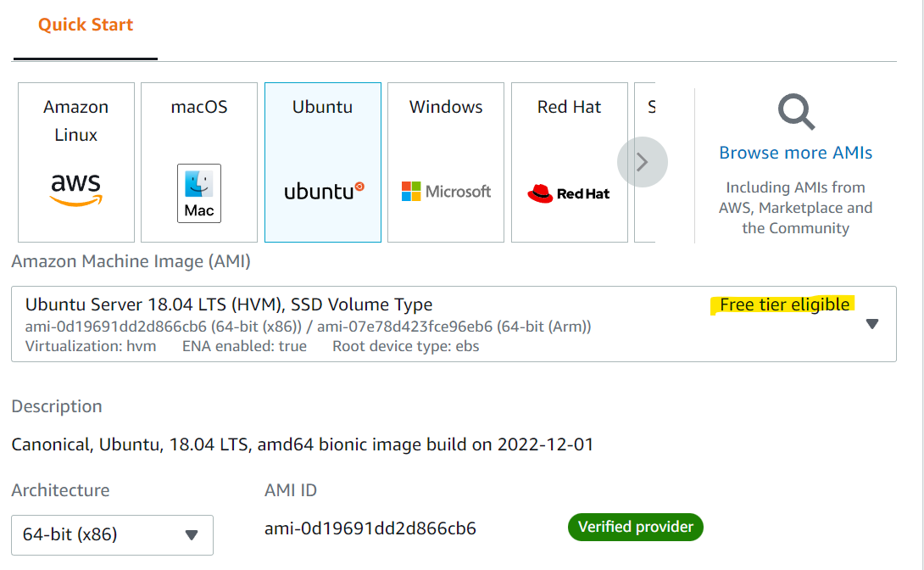Click the ENA enabled: true text

click(x=244, y=346)
